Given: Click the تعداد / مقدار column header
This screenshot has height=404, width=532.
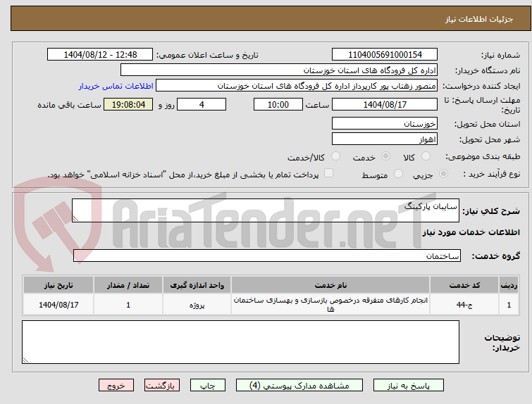Looking at the screenshot, I should 128,285.
